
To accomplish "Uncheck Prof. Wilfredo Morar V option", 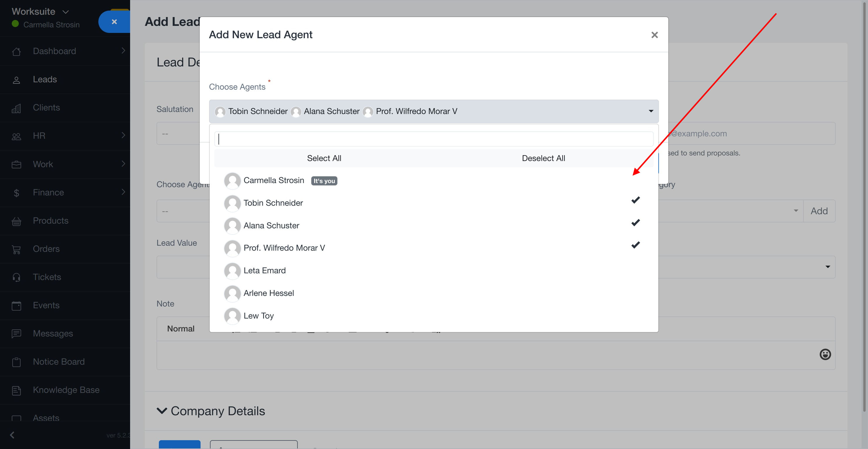I will 284,248.
